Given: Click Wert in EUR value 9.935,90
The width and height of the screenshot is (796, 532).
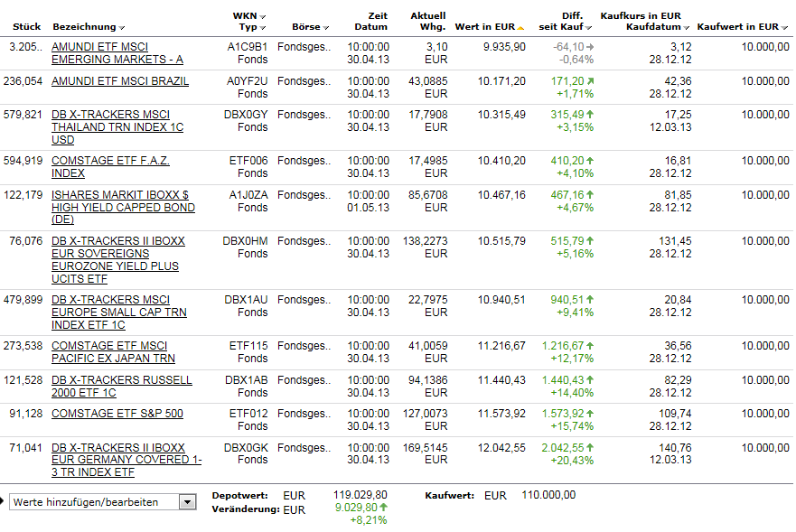Looking at the screenshot, I should coord(504,47).
